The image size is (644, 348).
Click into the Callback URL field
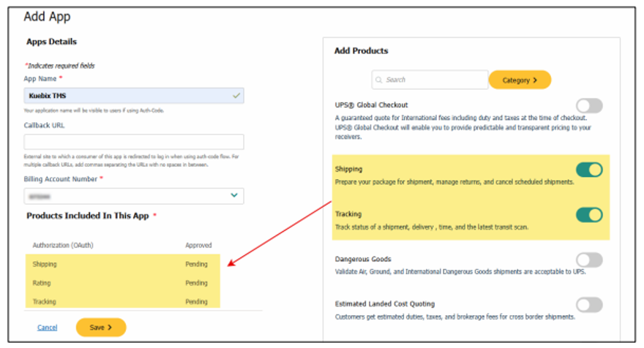coord(134,142)
